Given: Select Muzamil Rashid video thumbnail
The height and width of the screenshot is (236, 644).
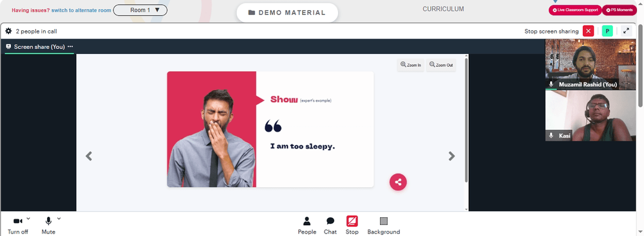Looking at the screenshot, I should point(590,64).
